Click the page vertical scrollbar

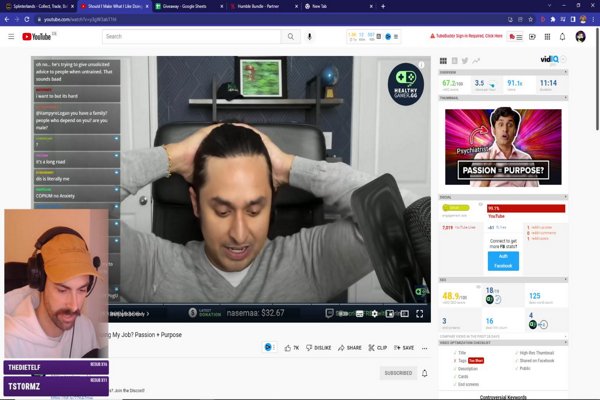(597, 80)
